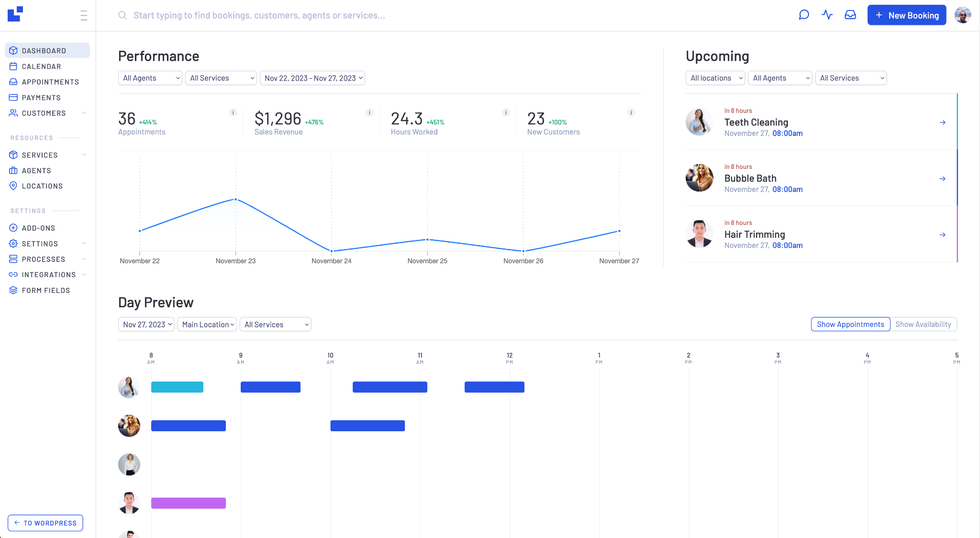This screenshot has width=980, height=538.
Task: Open the Payments section
Action: point(41,97)
